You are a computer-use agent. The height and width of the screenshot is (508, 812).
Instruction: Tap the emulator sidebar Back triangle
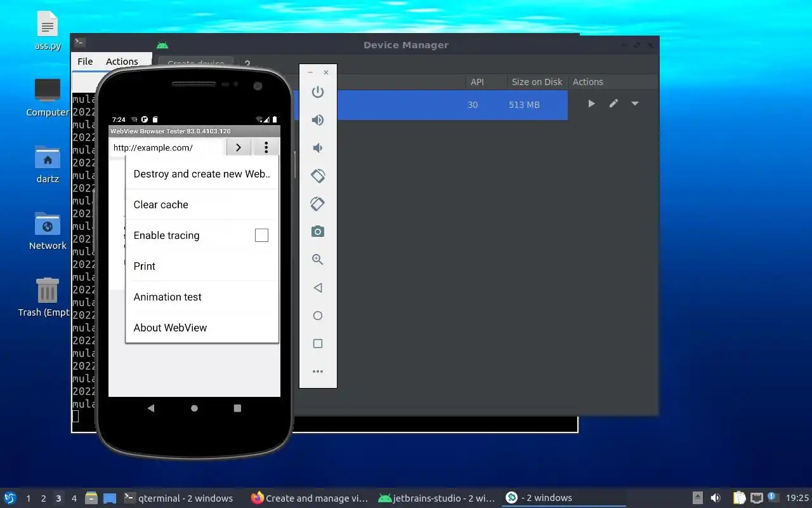pos(318,288)
